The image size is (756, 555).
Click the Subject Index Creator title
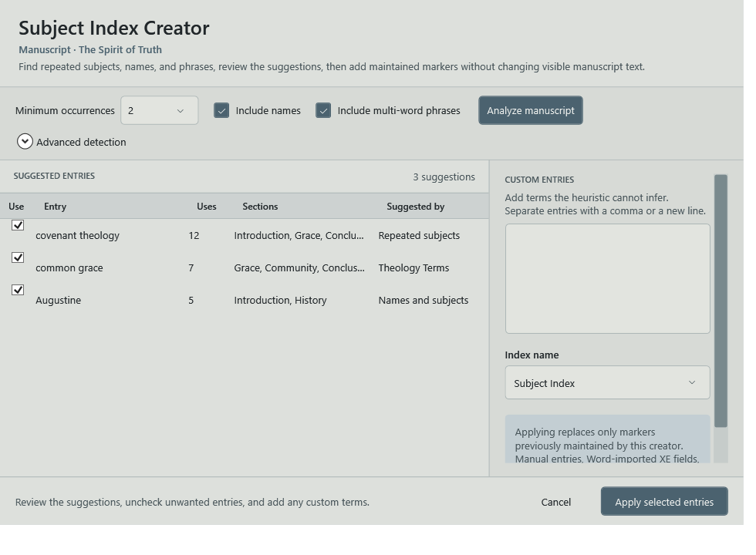[x=114, y=28]
